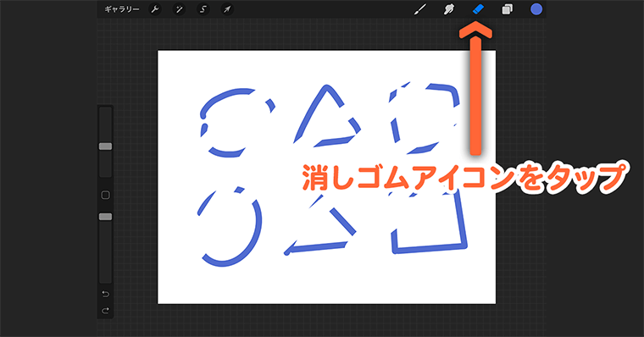This screenshot has width=644, height=337.
Task: Tap the square Modify button on sidebar
Action: click(x=106, y=195)
